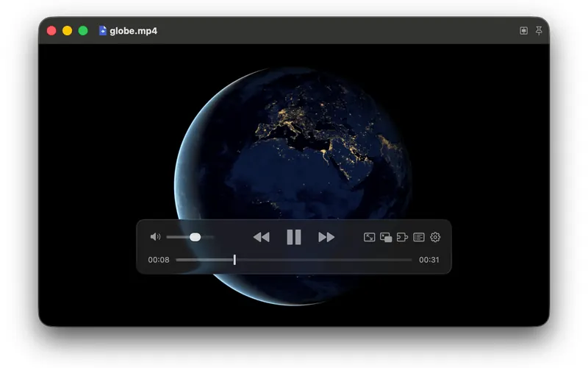Maximize the window with the green button

tap(83, 31)
